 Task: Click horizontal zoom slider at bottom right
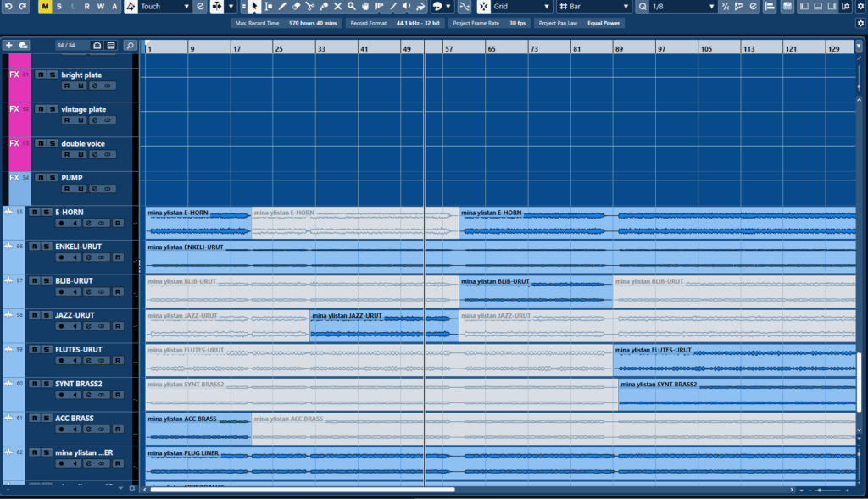pos(827,491)
